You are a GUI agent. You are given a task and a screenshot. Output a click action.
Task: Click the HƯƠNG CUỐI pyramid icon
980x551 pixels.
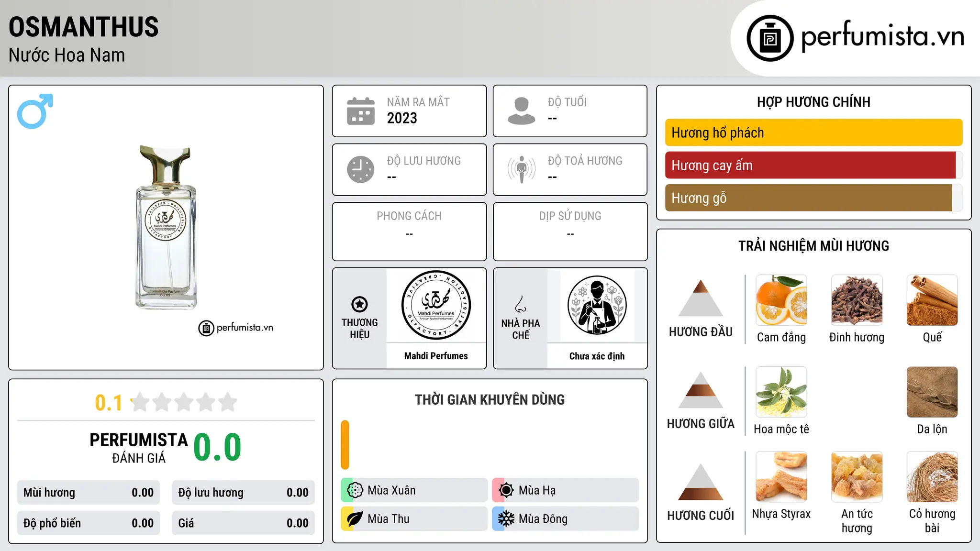(x=701, y=482)
